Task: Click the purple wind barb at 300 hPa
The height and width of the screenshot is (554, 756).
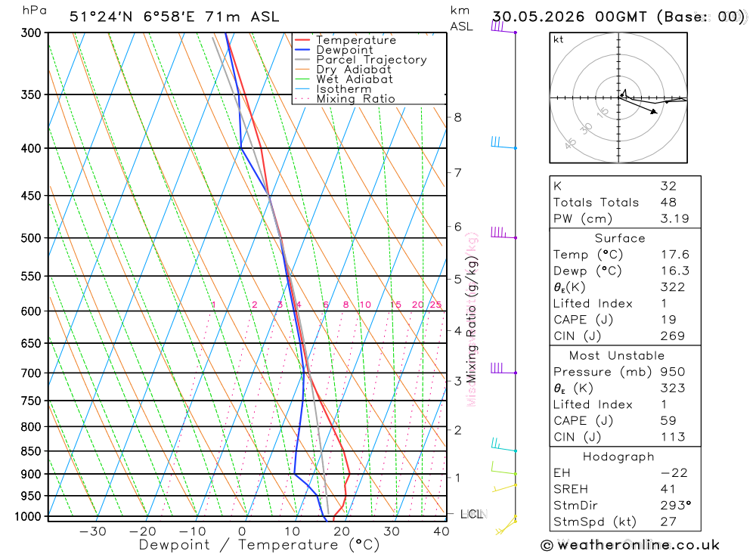Action: click(503, 27)
